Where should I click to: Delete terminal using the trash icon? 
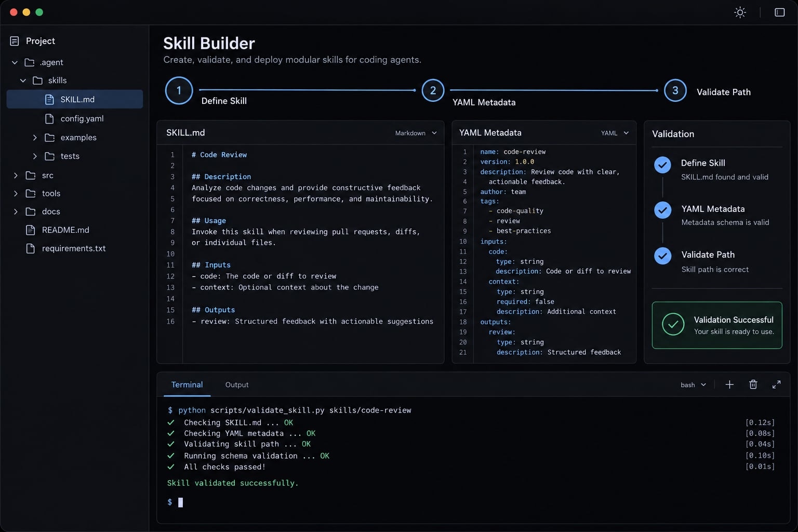753,384
